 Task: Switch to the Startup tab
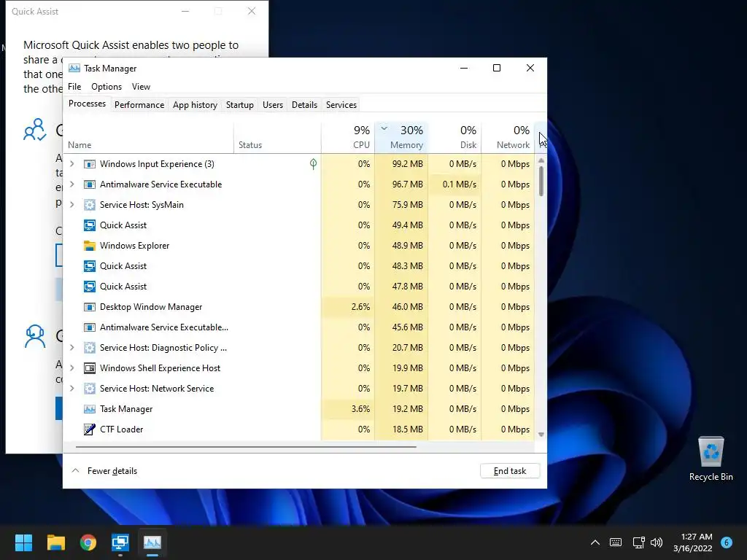coord(239,105)
